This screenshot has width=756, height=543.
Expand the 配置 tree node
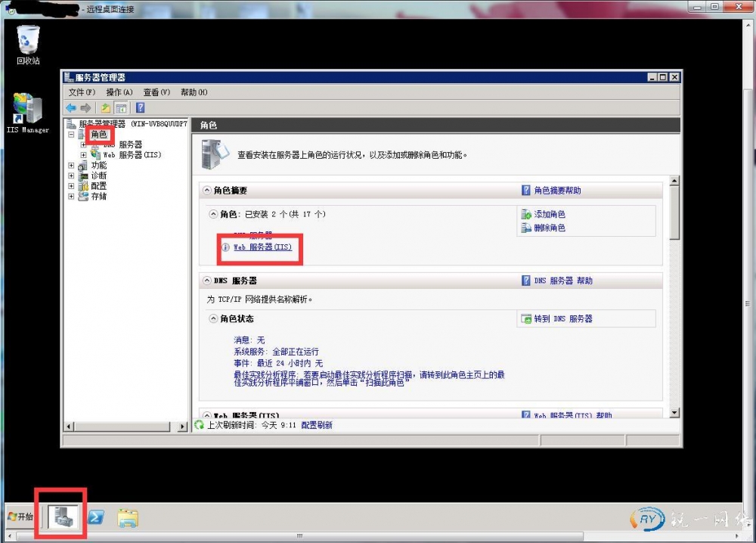click(x=72, y=186)
